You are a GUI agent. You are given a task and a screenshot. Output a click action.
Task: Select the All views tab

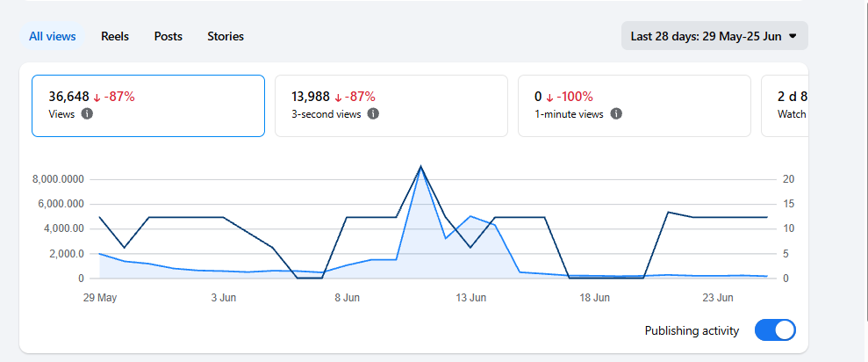[52, 37]
